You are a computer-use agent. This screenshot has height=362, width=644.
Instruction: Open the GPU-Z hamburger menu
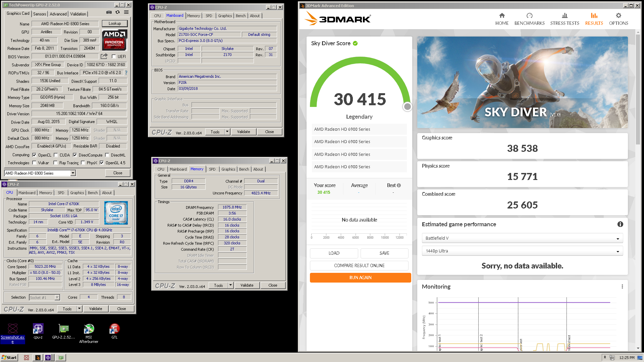[126, 12]
